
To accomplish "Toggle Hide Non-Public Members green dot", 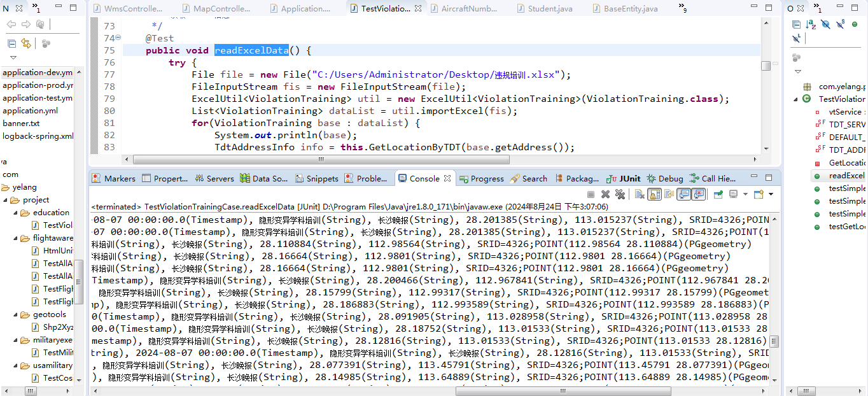I will click(x=855, y=24).
